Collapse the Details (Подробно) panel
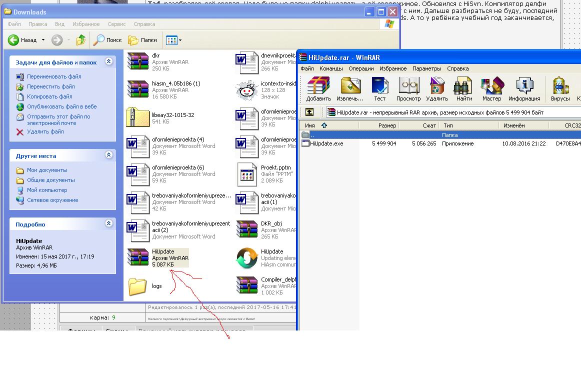The height and width of the screenshot is (392, 581). [108, 223]
